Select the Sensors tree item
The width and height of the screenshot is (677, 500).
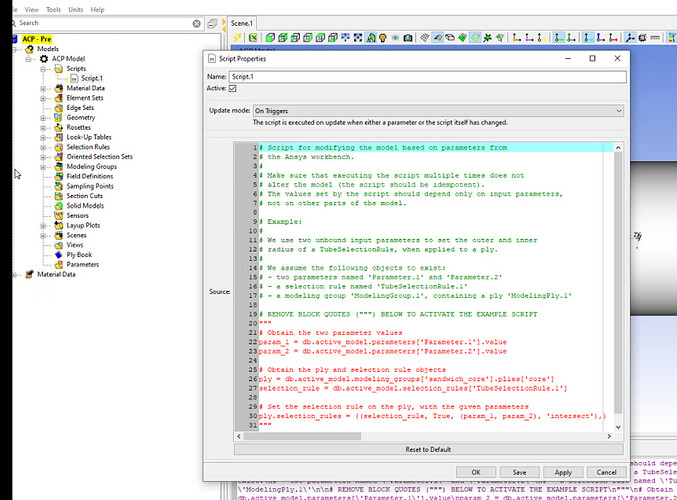77,215
